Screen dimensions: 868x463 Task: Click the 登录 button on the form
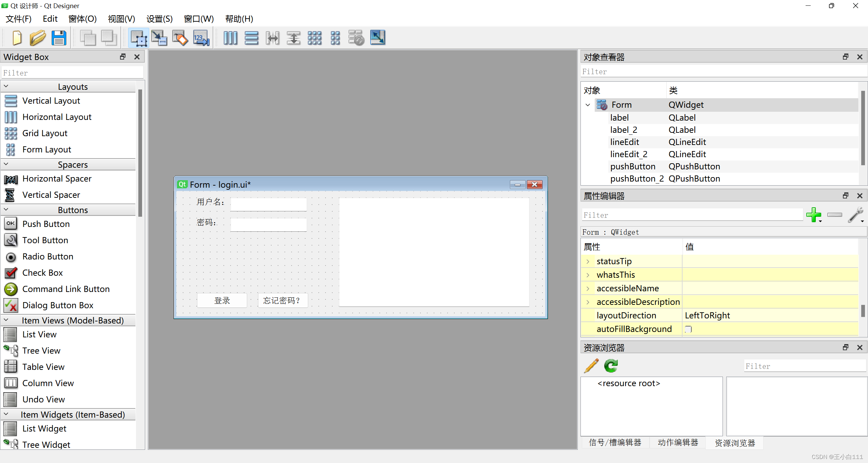(222, 300)
